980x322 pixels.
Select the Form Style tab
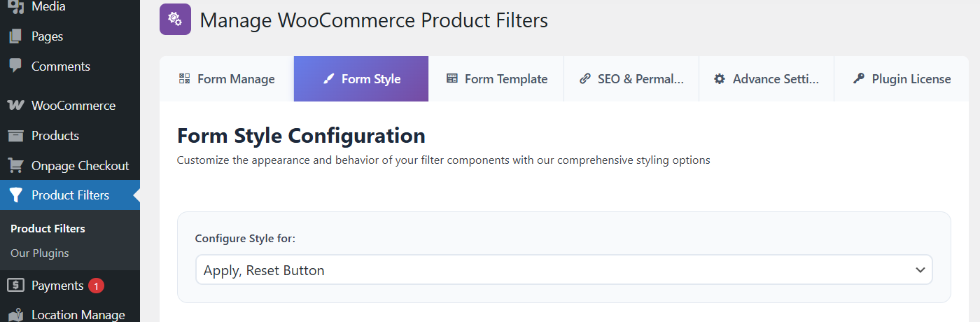(361, 79)
